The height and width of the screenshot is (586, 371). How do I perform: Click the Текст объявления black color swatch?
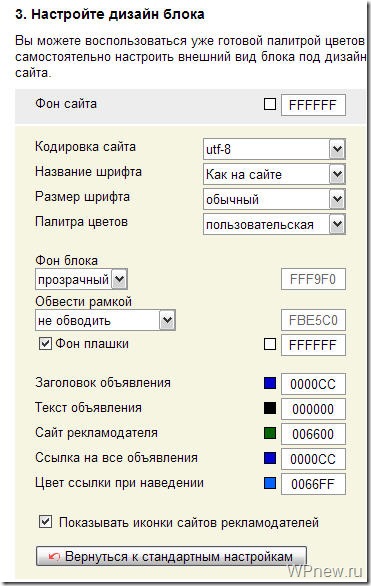270,408
